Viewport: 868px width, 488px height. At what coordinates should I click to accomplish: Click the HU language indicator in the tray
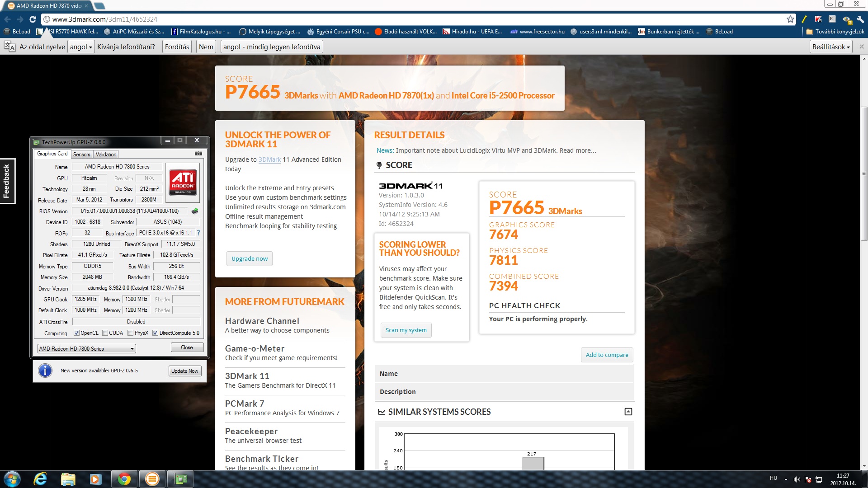774,478
